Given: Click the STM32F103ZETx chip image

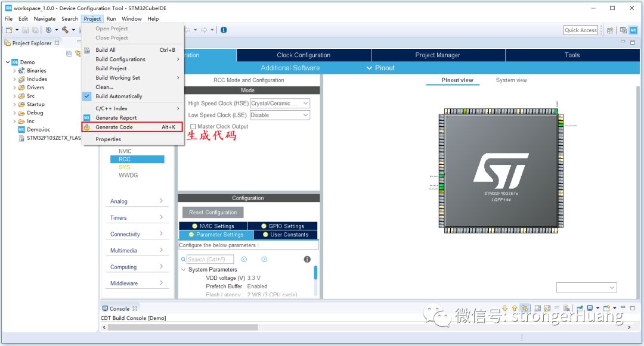Looking at the screenshot, I should [501, 171].
